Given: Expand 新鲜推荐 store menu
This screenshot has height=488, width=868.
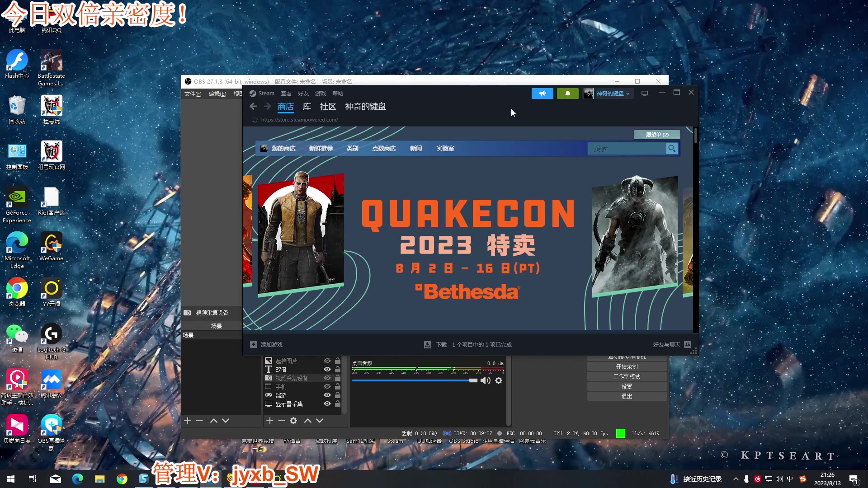Looking at the screenshot, I should tap(321, 148).
